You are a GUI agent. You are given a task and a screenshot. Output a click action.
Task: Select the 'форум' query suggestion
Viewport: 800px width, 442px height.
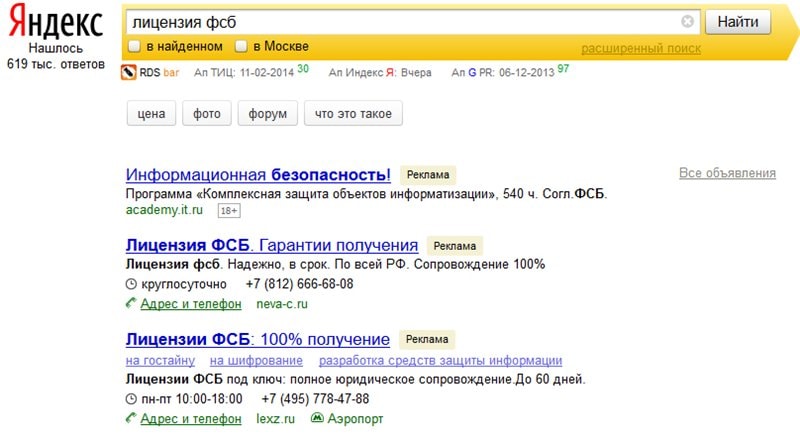click(x=267, y=113)
